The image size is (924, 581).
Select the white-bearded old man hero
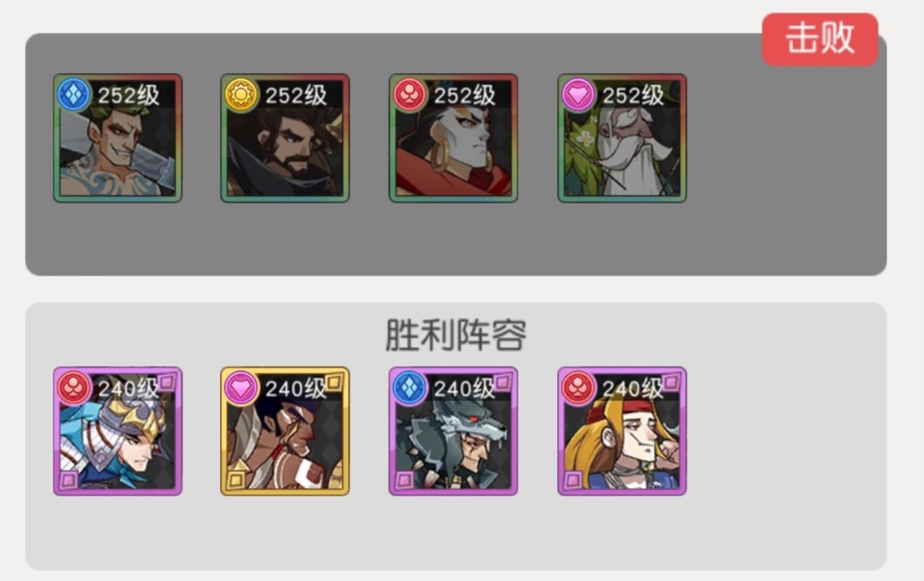[x=622, y=138]
